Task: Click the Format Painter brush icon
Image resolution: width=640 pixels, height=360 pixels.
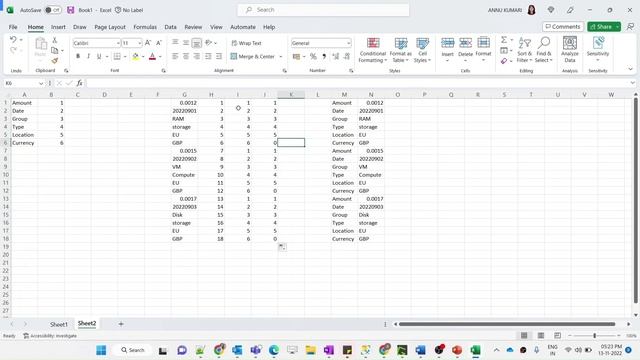Action: (54, 60)
